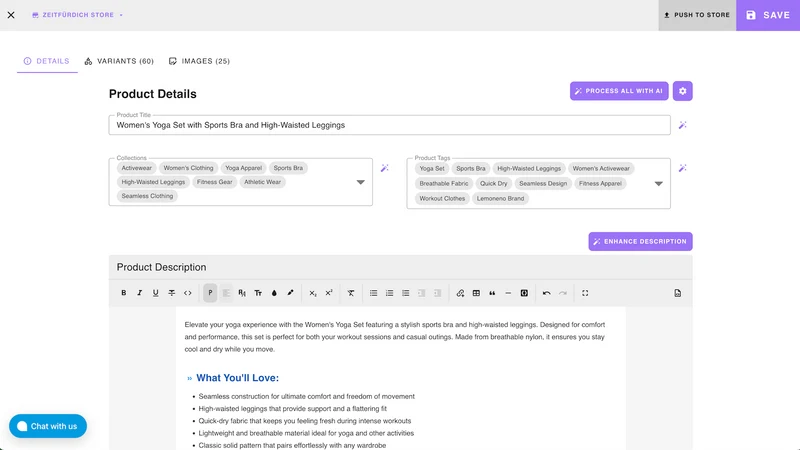Viewport: 800px width, 450px height.
Task: Insert a blockquote
Action: (492, 293)
